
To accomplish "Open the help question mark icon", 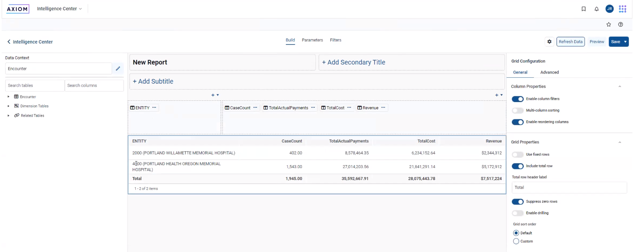I will coord(620,24).
